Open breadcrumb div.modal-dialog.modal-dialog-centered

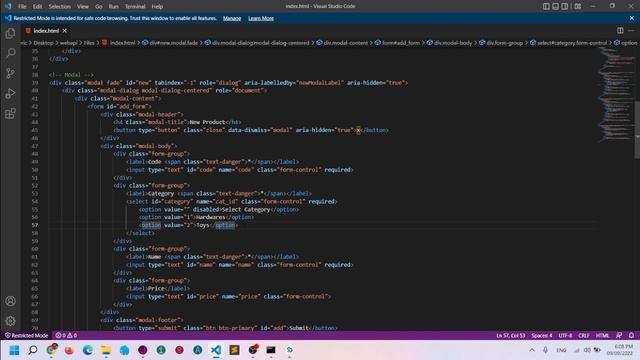point(257,43)
